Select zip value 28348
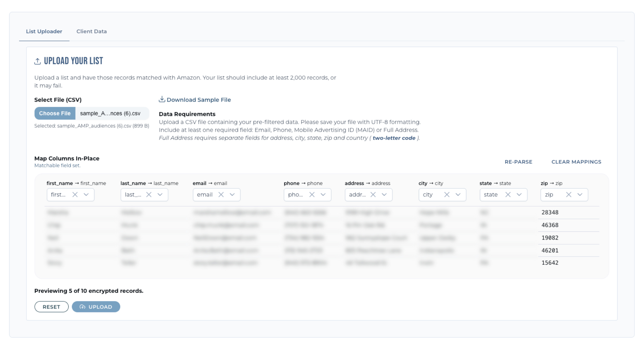This screenshot has height=354, width=644. tap(550, 212)
